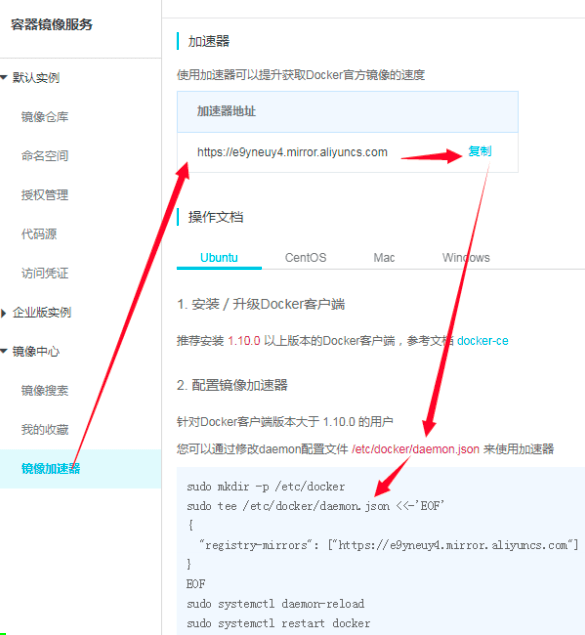The image size is (585, 635).
Task: Open 命名空间 in the sidebar
Action: [x=45, y=156]
